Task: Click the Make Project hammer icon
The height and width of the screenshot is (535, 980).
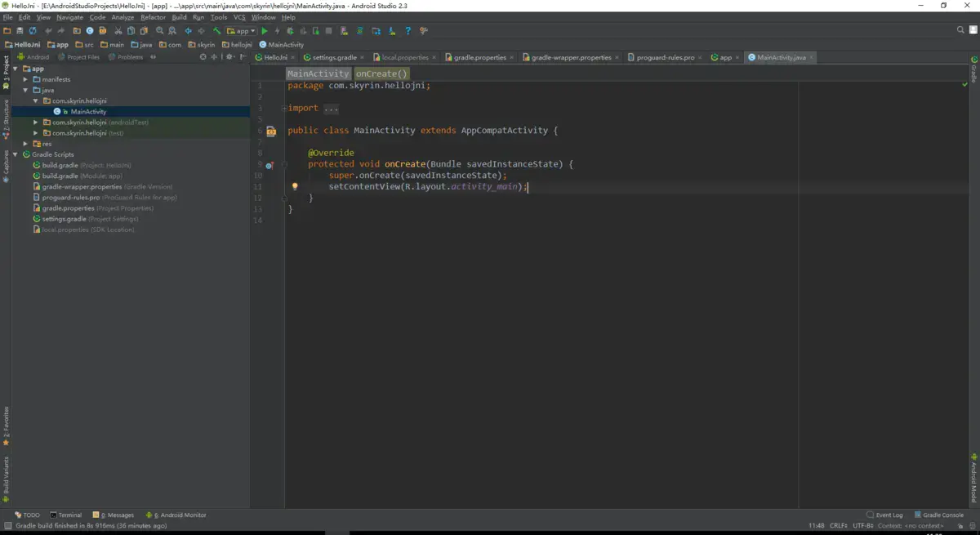Action: pos(216,31)
